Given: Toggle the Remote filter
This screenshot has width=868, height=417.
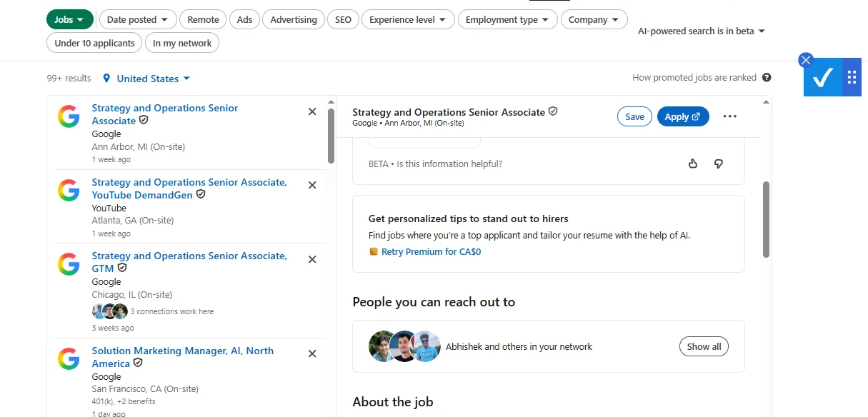Looking at the screenshot, I should pyautogui.click(x=203, y=20).
